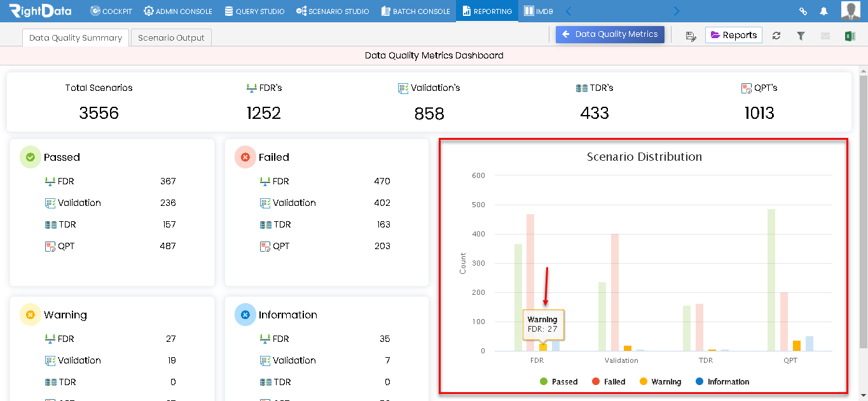Click the chain link icon in header

[803, 11]
